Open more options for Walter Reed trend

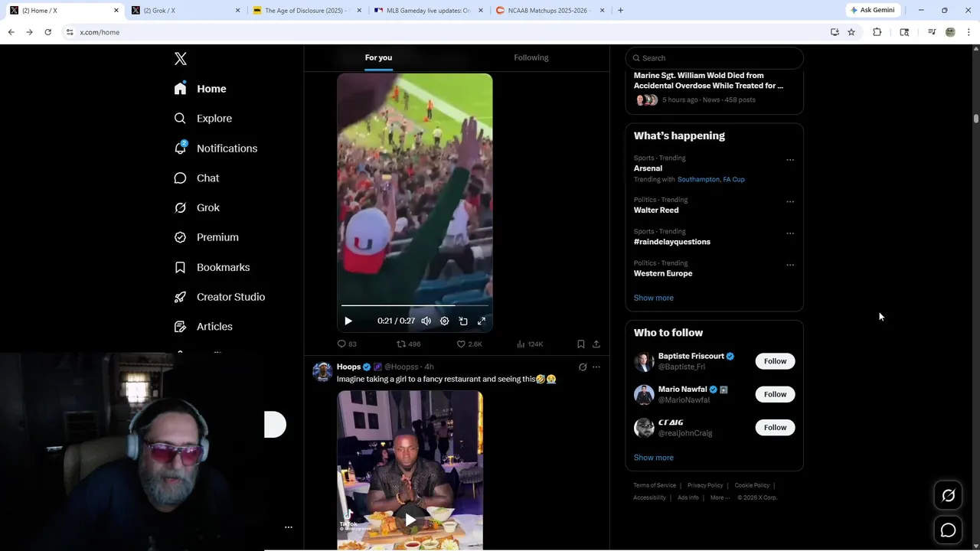pyautogui.click(x=790, y=202)
